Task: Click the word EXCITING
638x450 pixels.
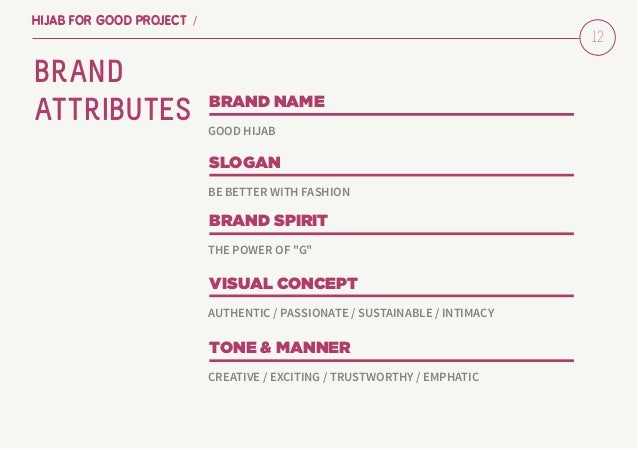Action: click(295, 377)
